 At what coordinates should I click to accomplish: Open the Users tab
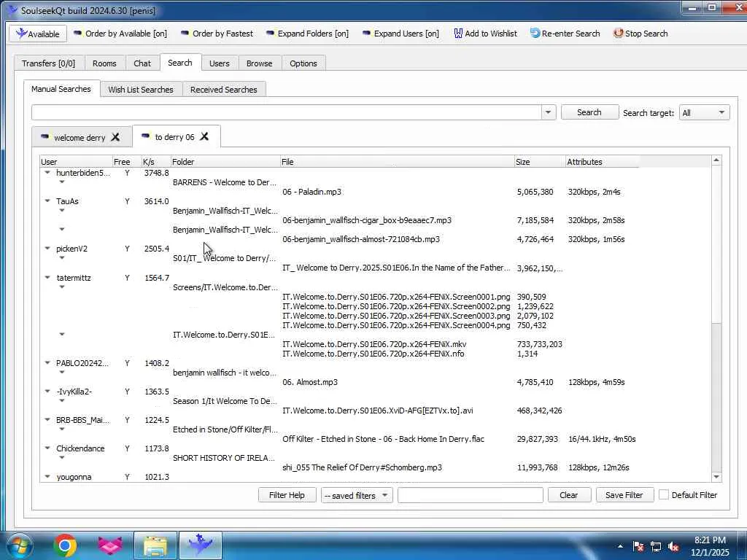click(219, 63)
